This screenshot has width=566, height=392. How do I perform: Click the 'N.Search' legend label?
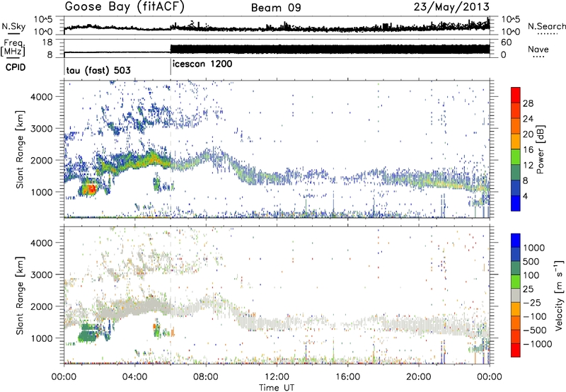(547, 26)
